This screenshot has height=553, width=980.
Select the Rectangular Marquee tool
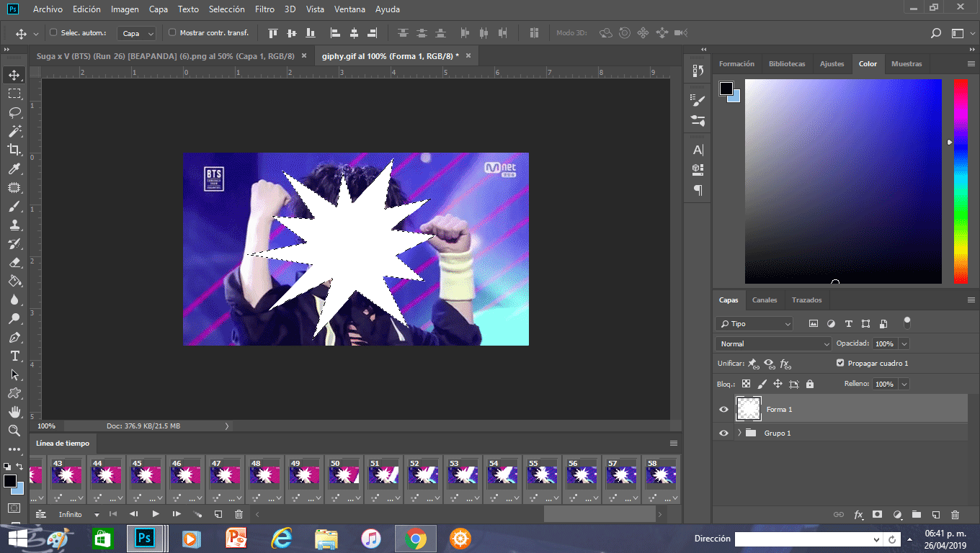pyautogui.click(x=14, y=94)
